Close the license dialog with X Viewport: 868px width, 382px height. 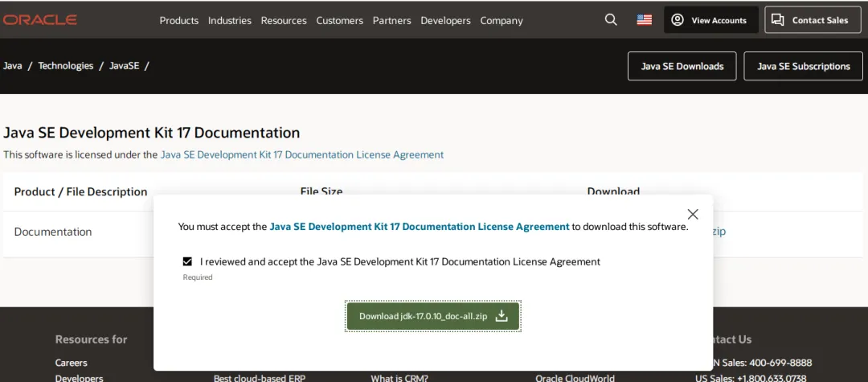pyautogui.click(x=693, y=214)
